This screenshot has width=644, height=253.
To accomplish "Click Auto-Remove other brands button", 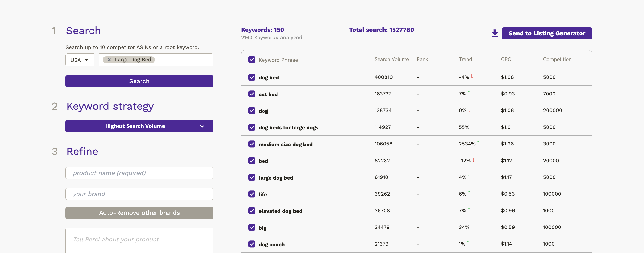I will point(139,213).
